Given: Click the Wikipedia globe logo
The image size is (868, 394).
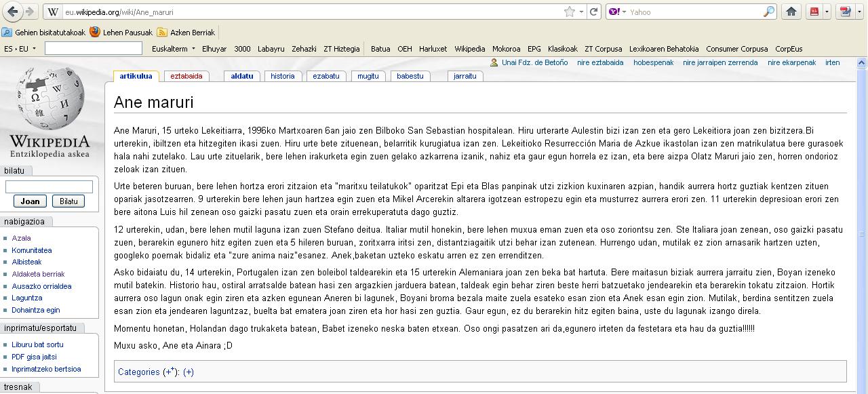Looking at the screenshot, I should pyautogui.click(x=50, y=100).
